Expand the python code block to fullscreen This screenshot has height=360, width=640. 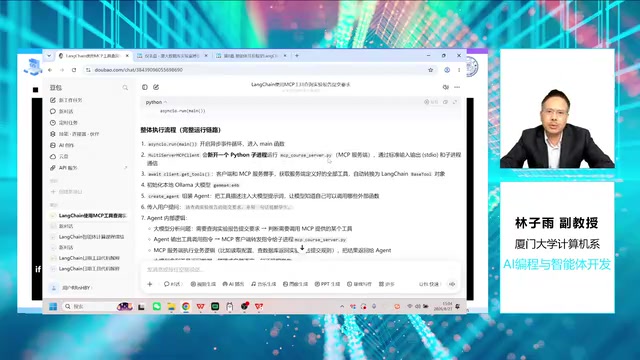tap(455, 102)
